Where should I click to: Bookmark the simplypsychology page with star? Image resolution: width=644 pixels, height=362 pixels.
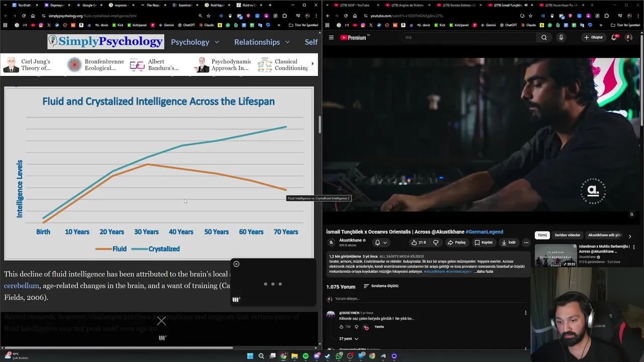208,16
